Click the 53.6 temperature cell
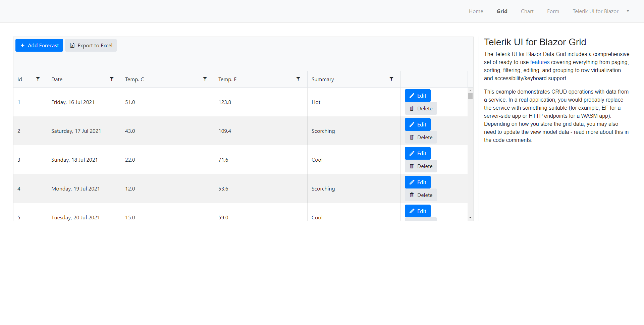Viewport: 644px width, 325px height. (x=261, y=188)
